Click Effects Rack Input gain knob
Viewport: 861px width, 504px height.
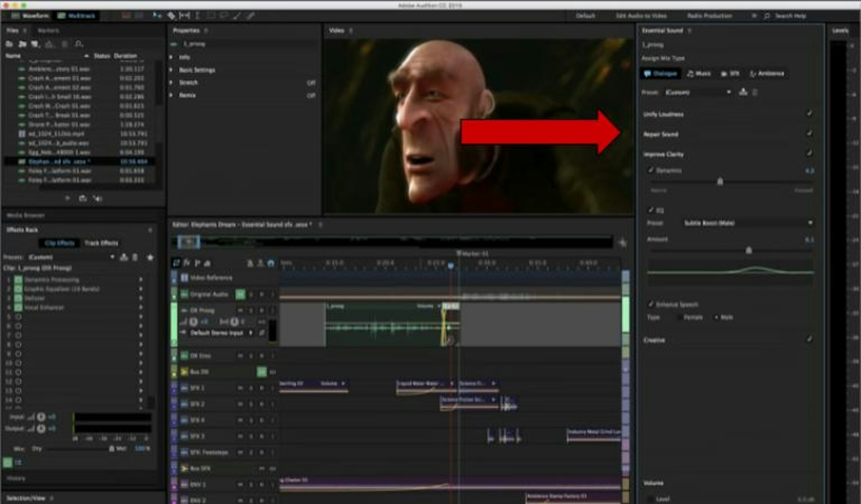[41, 417]
